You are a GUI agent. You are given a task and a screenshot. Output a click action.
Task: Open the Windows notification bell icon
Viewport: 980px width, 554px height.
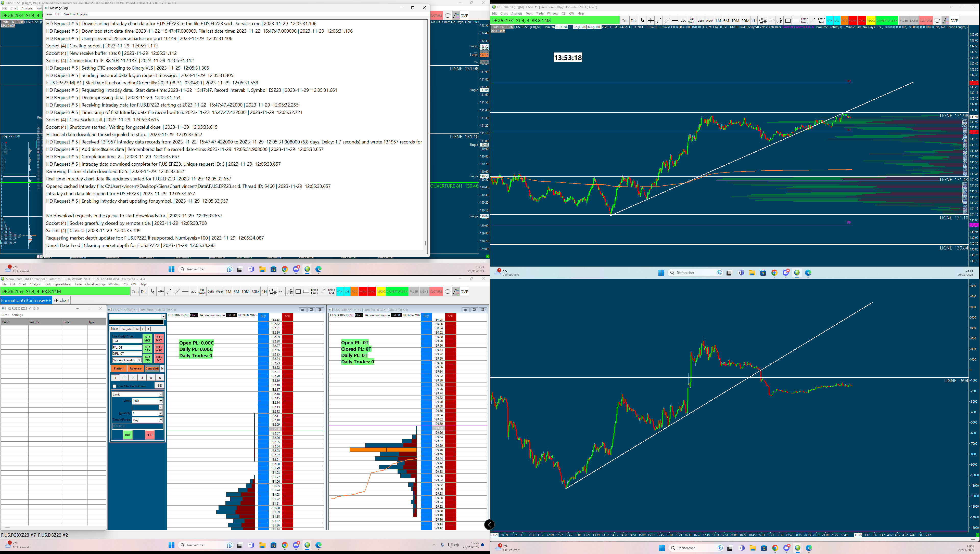[482, 545]
